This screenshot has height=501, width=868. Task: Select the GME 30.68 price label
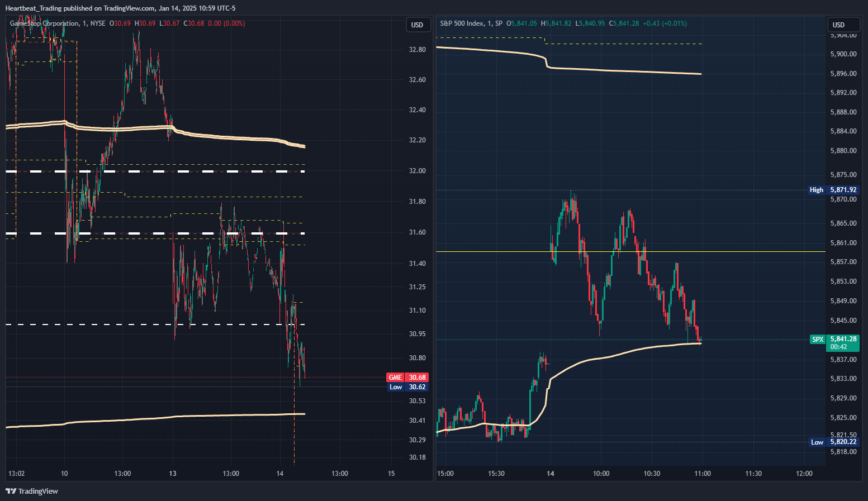coord(407,378)
